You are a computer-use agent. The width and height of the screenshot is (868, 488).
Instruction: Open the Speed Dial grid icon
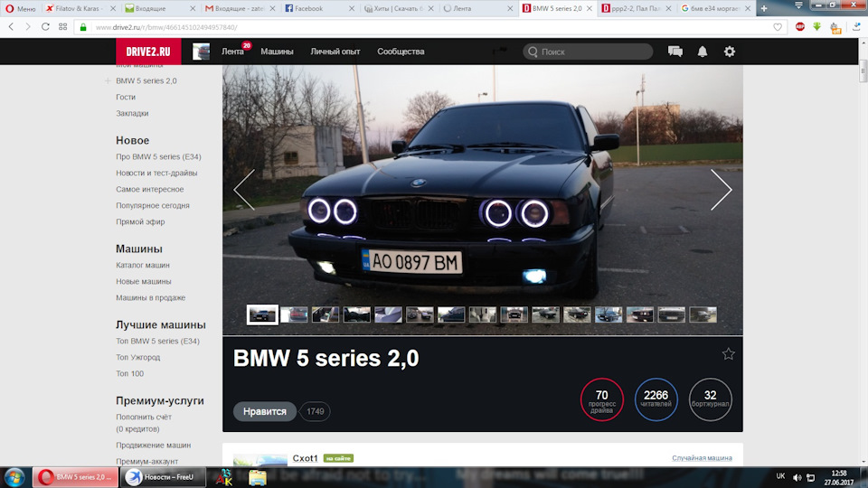click(x=62, y=26)
